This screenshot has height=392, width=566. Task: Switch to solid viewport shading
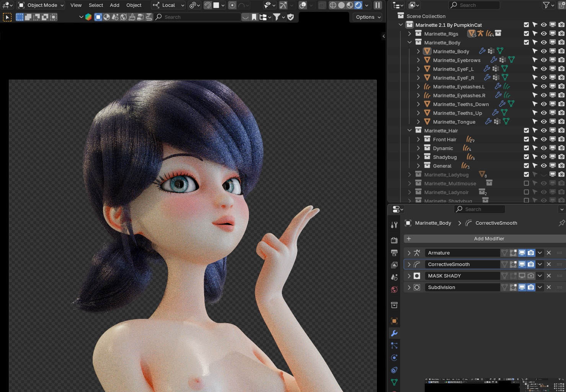(341, 5)
